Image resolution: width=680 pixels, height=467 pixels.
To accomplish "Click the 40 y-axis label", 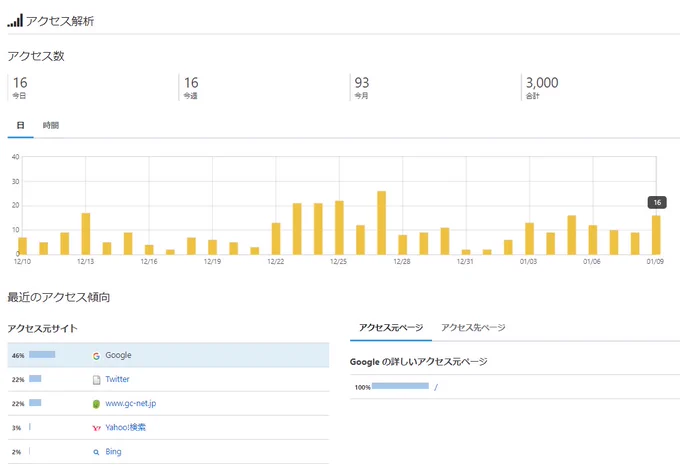I will click(16, 157).
